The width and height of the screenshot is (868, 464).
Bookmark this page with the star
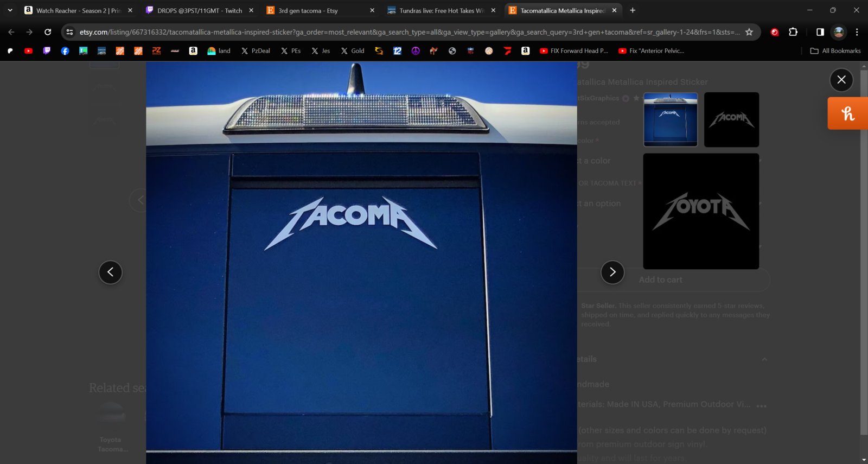pos(749,32)
